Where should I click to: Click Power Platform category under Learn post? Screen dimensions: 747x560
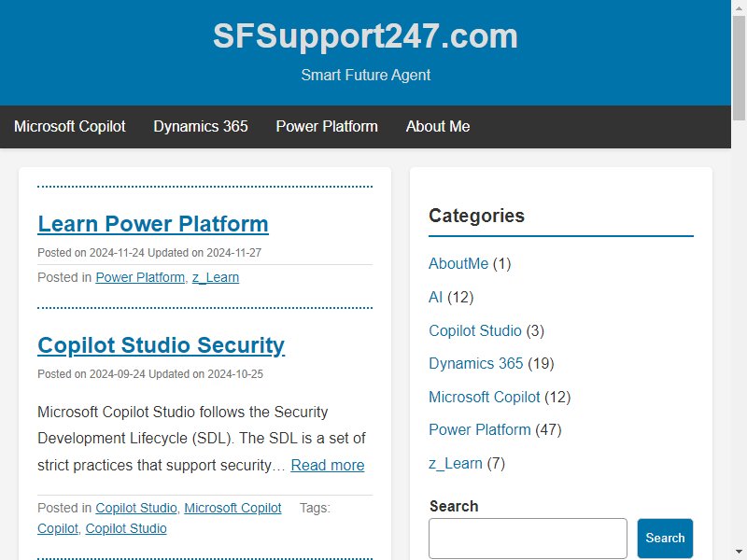point(140,277)
